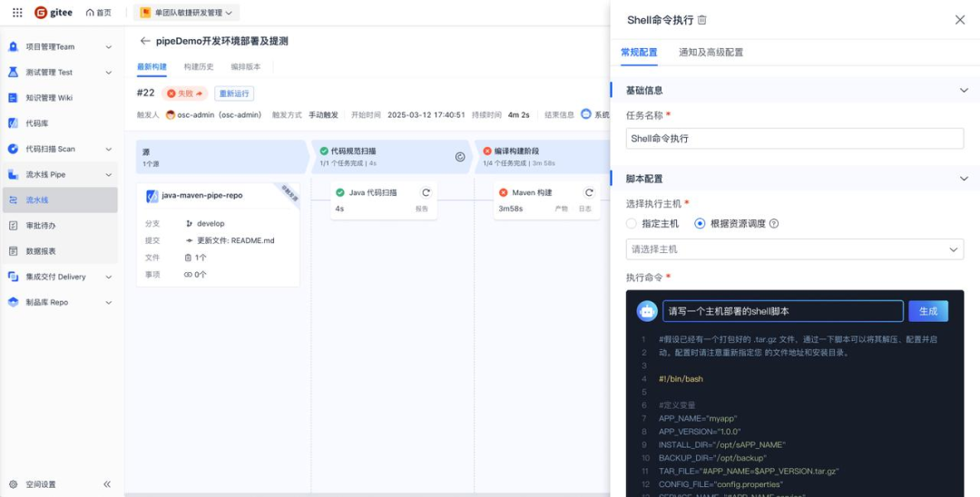This screenshot has width=980, height=497.
Task: Click the 重新运行 button
Action: click(234, 93)
